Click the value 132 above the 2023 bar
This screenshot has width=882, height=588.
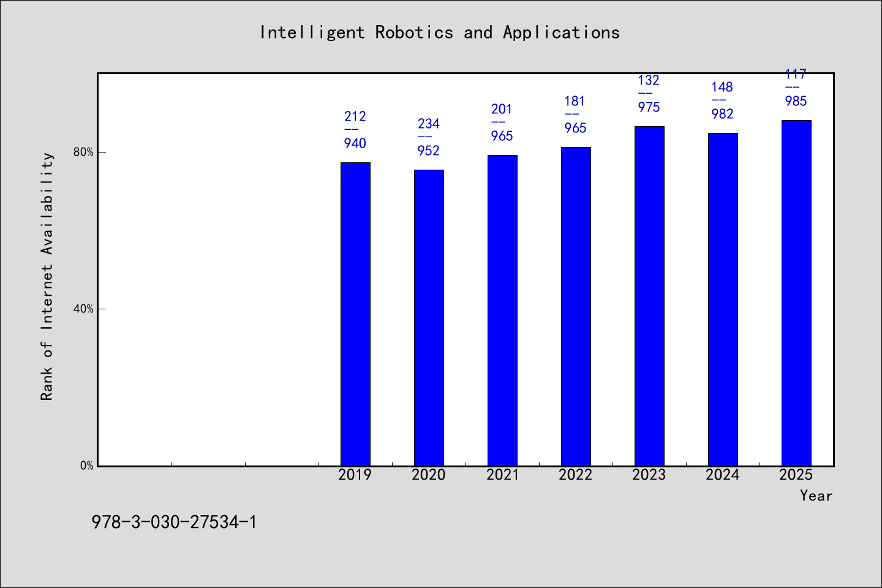click(649, 80)
